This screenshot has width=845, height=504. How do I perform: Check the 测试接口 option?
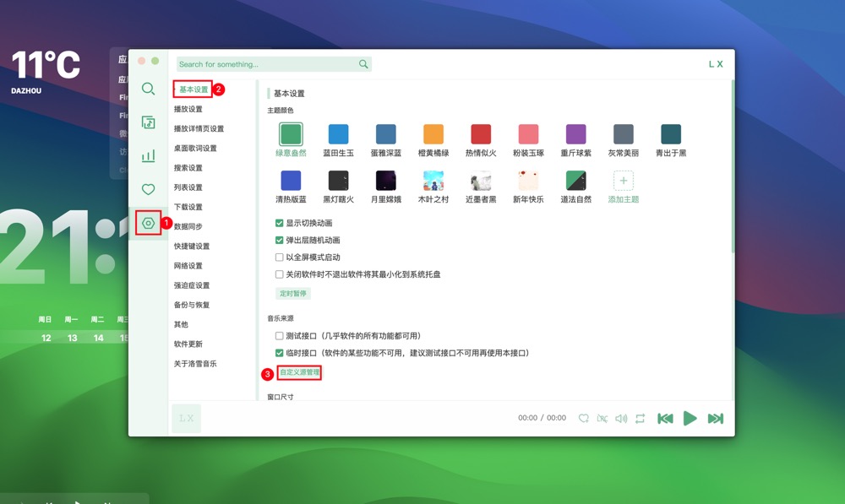280,335
